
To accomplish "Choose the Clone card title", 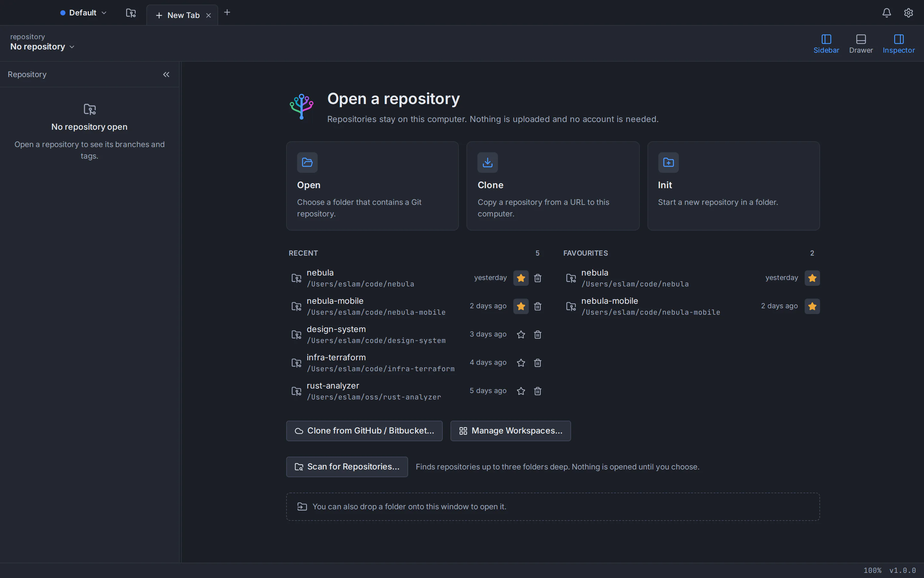I will tap(491, 185).
